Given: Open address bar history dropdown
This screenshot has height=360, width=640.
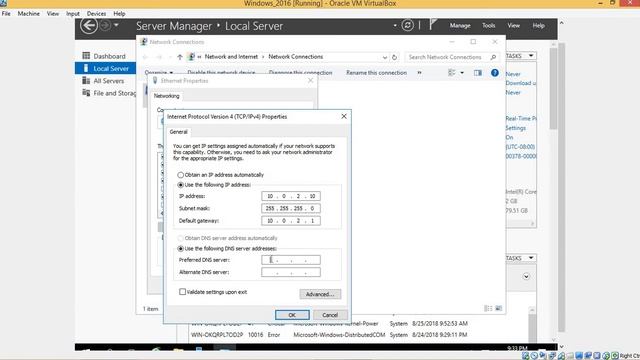Looking at the screenshot, I should click(384, 58).
